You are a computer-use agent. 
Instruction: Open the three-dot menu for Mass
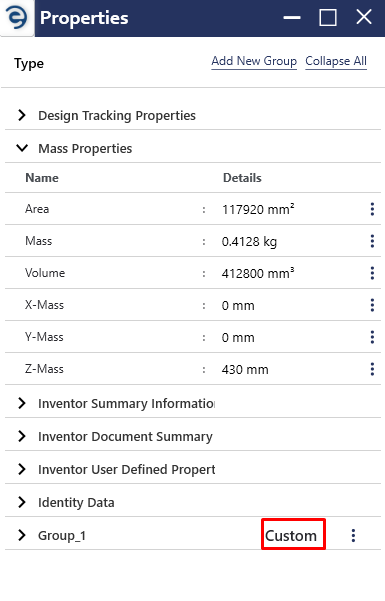tap(372, 241)
